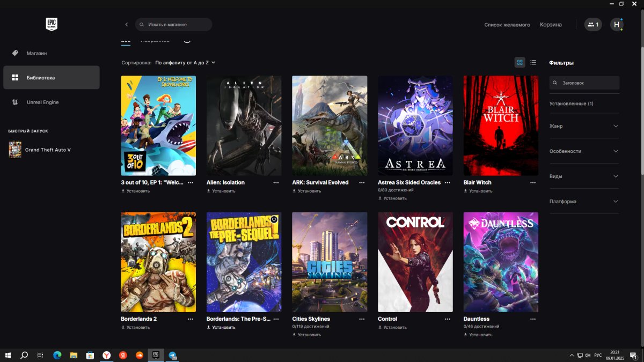Screen dimensions: 644x362
Task: Click the 0/46 достижений text under Dauntless
Action: (x=481, y=327)
